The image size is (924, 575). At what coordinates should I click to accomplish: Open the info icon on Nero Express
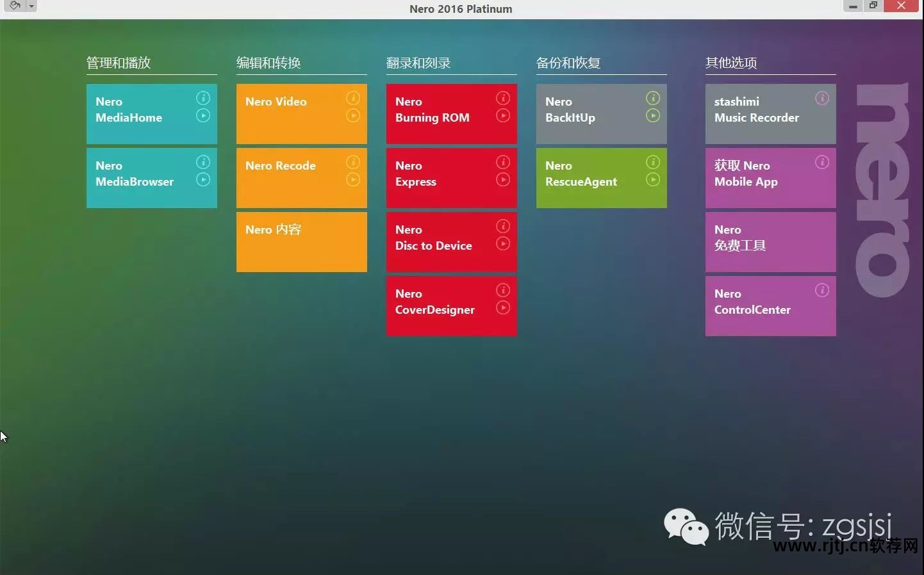point(503,162)
